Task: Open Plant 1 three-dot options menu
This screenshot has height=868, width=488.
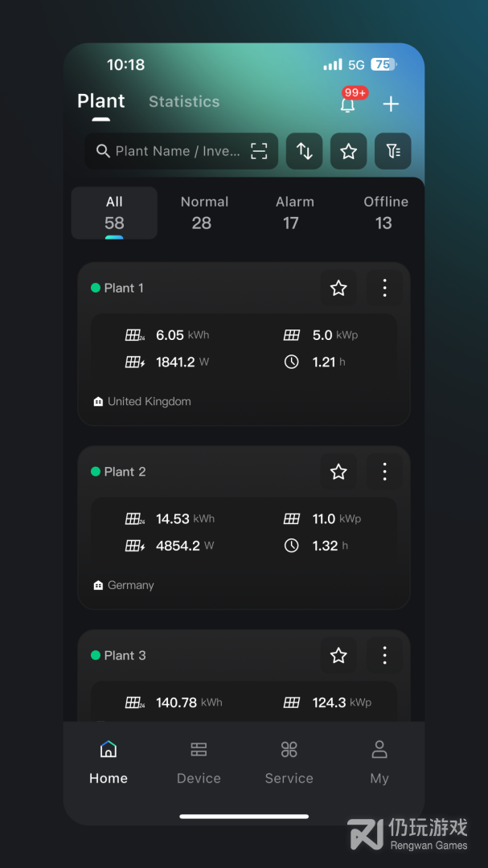Action: (x=384, y=288)
